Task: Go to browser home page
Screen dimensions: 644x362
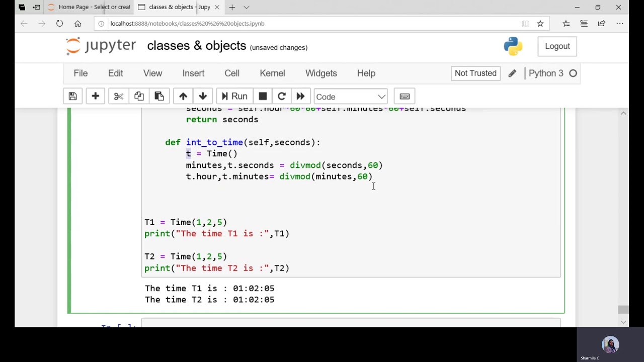Action: tap(77, 24)
